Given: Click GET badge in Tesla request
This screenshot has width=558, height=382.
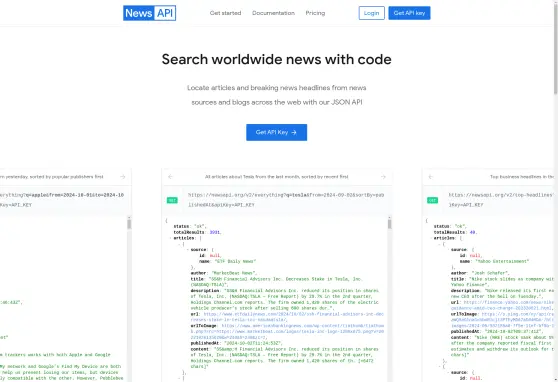Looking at the screenshot, I should 172,200.
